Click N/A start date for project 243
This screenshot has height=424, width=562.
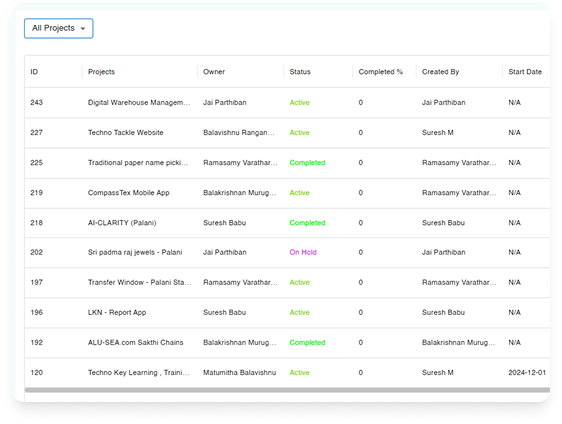click(x=514, y=103)
